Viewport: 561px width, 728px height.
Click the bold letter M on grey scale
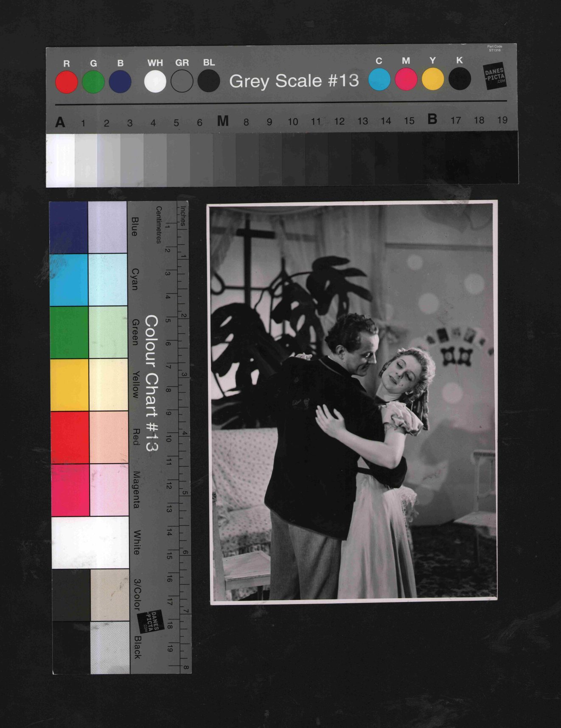pyautogui.click(x=223, y=121)
